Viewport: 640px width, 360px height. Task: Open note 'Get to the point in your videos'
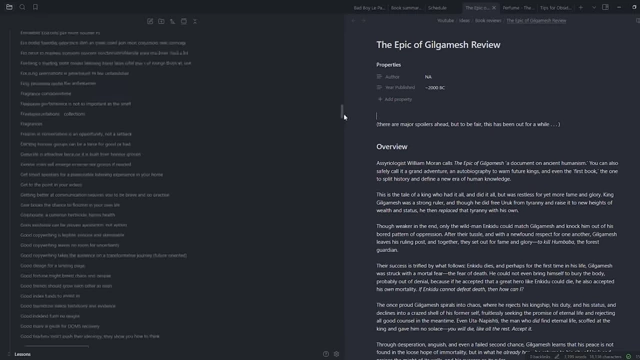click(51, 184)
